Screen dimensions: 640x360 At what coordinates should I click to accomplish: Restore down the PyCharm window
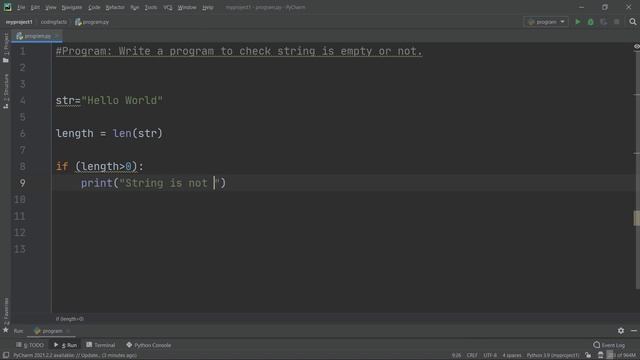click(605, 7)
